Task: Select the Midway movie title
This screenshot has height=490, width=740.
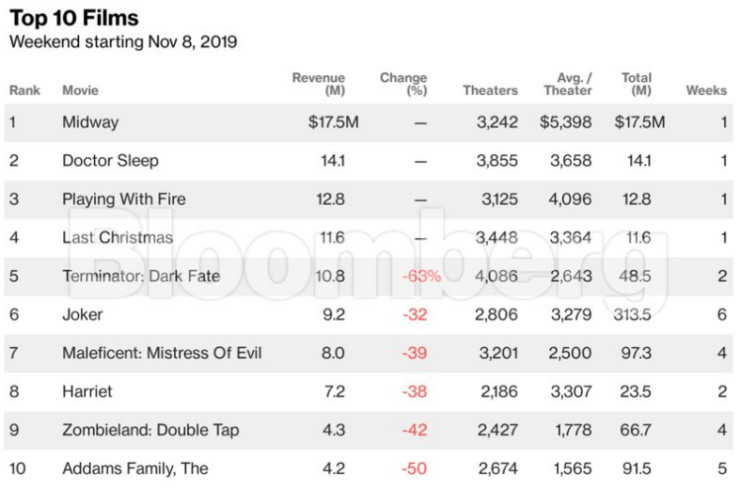Action: (90, 122)
